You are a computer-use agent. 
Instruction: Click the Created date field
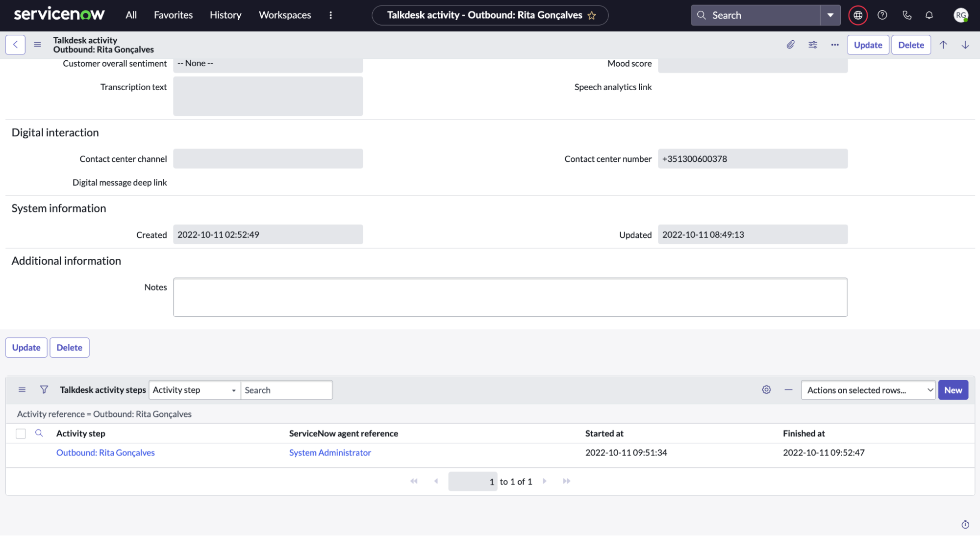click(x=268, y=234)
